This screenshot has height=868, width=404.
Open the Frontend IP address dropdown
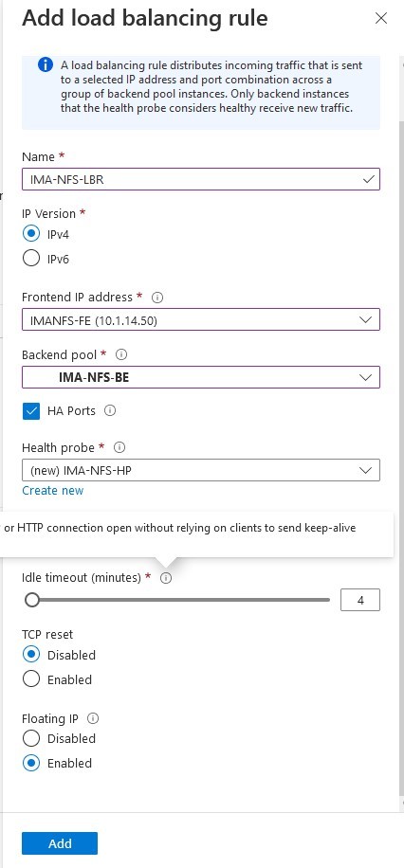[x=201, y=319]
